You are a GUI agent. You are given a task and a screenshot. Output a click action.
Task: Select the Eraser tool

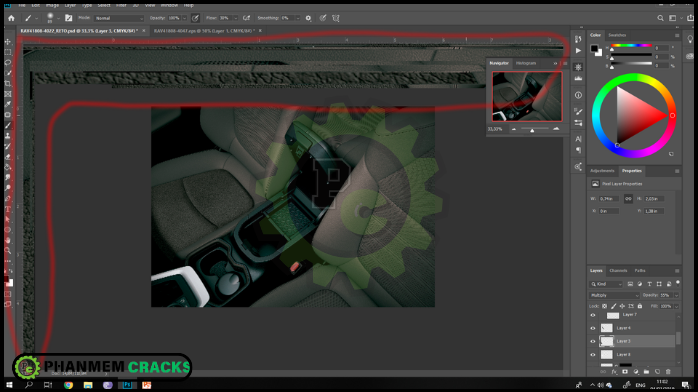(8, 157)
